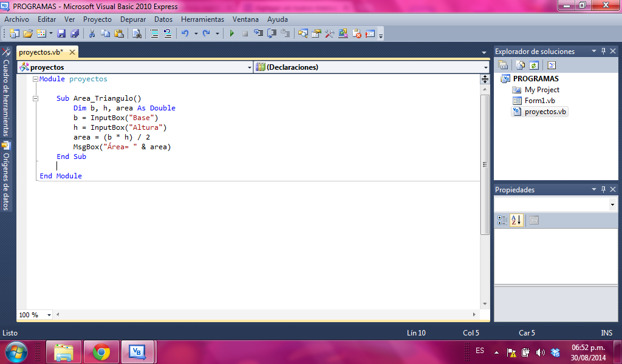Click the editor split bar handle
The image size is (622, 364).
point(485,79)
